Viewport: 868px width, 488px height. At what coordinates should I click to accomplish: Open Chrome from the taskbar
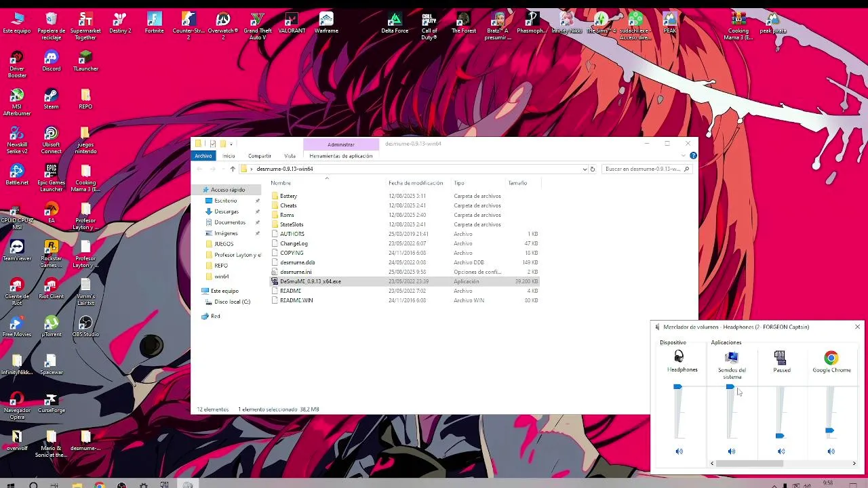(x=99, y=485)
